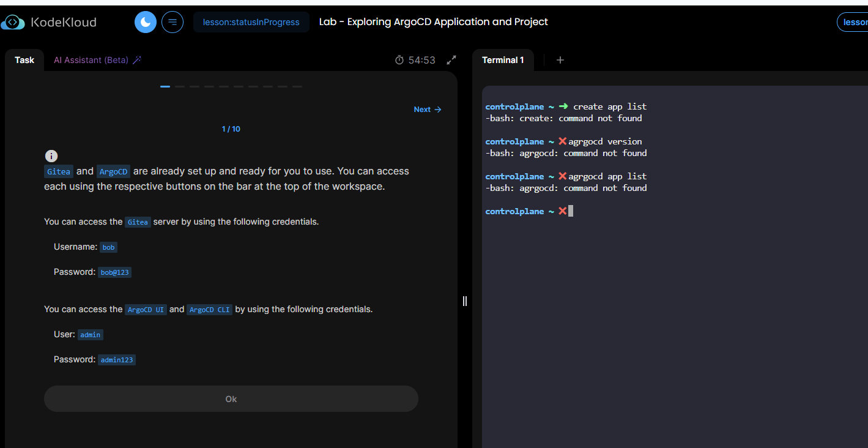Screen dimensions: 868x448
Task: Click the last step indicator dash
Action: (297, 87)
